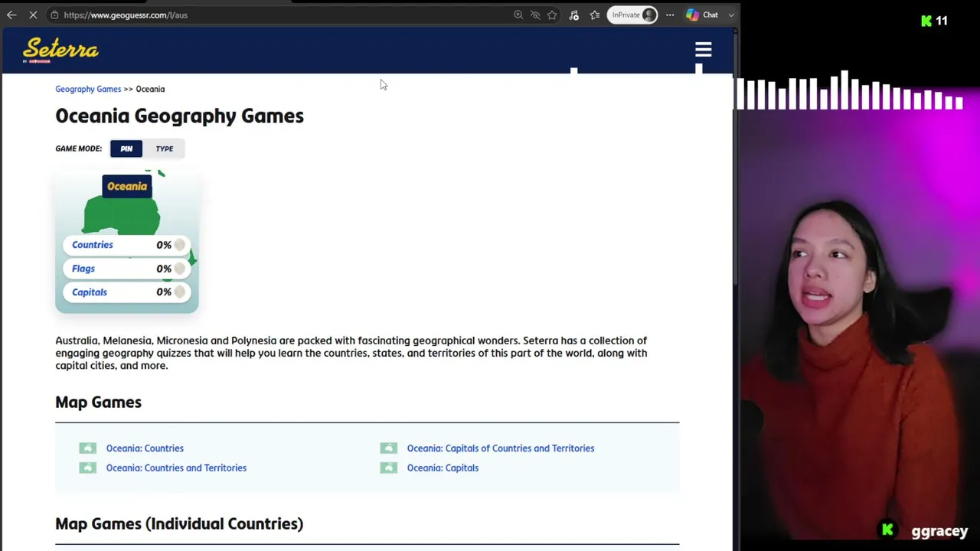Open the favorites list
980x551 pixels.
(x=595, y=15)
